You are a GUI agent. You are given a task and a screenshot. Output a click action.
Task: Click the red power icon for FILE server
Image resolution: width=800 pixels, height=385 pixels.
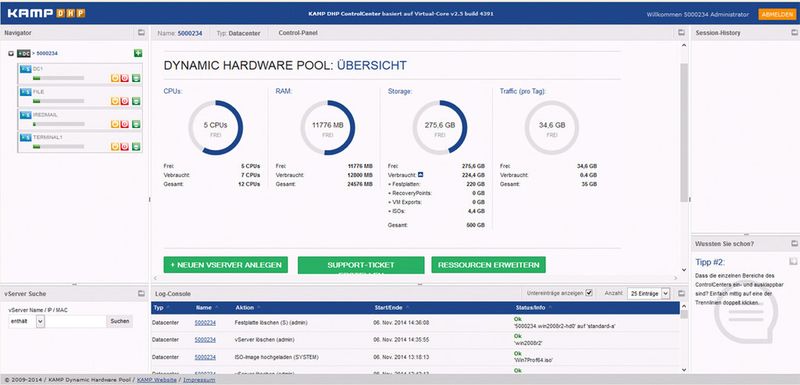pos(124,101)
